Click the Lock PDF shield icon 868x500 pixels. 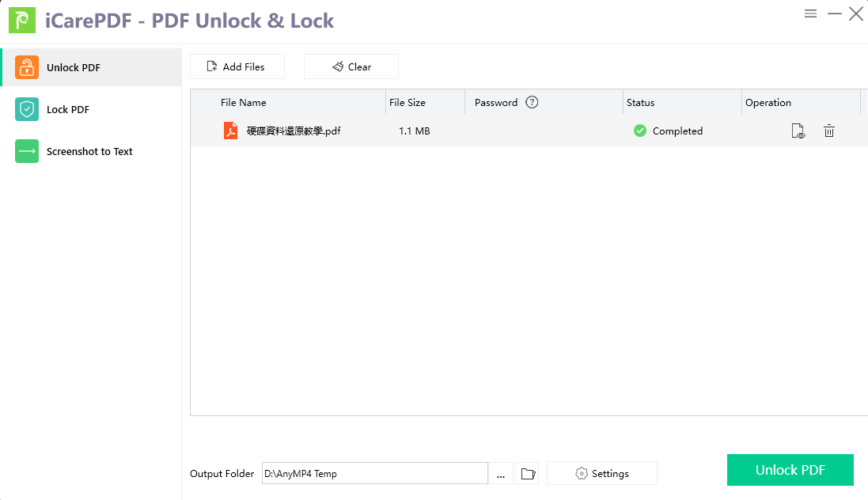click(x=27, y=109)
